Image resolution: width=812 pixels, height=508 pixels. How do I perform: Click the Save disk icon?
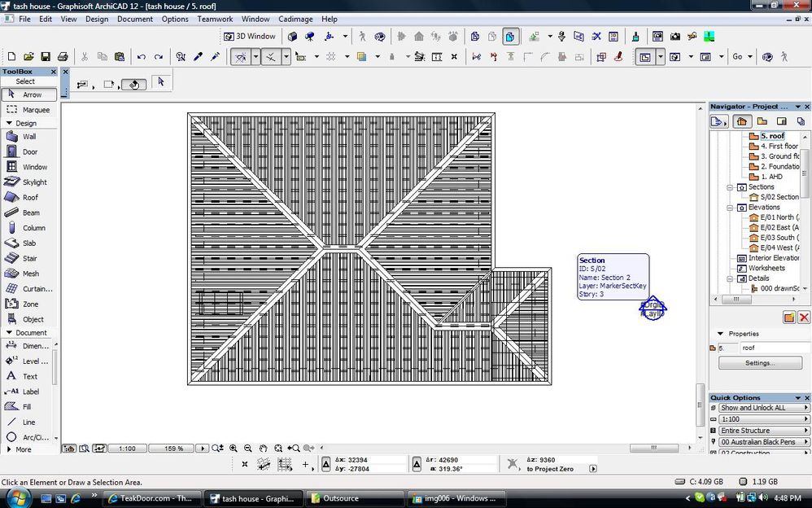(x=46, y=57)
